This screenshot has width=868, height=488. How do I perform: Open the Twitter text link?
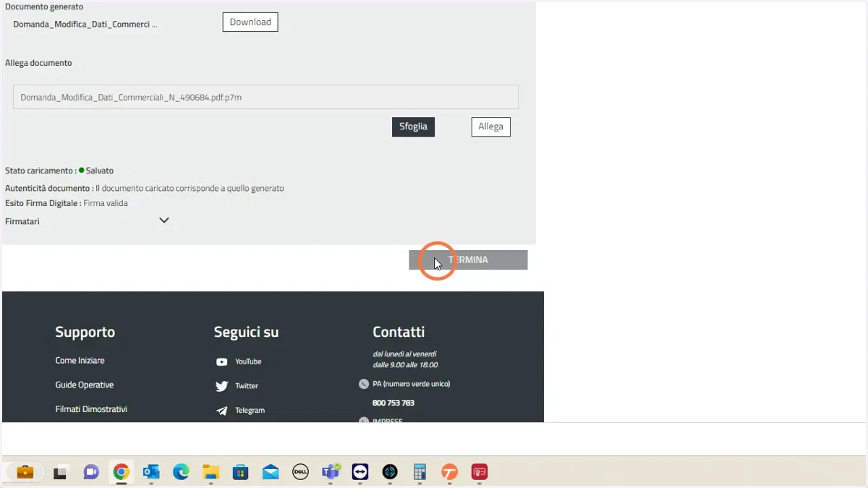[x=247, y=386]
